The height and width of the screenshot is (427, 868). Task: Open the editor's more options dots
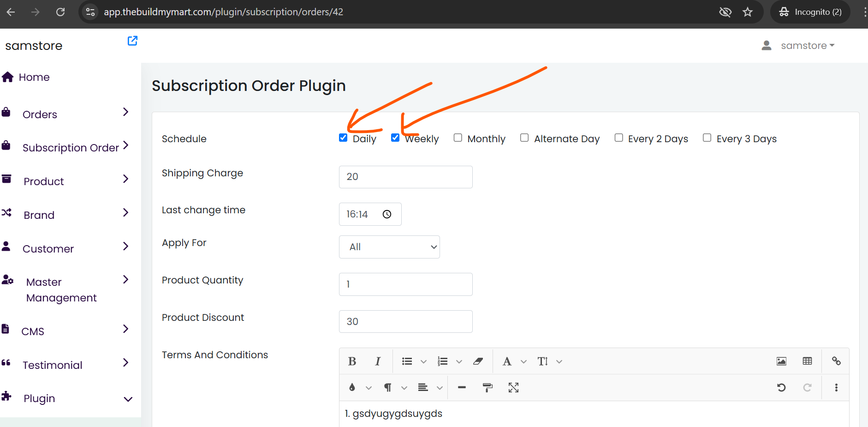click(x=836, y=388)
